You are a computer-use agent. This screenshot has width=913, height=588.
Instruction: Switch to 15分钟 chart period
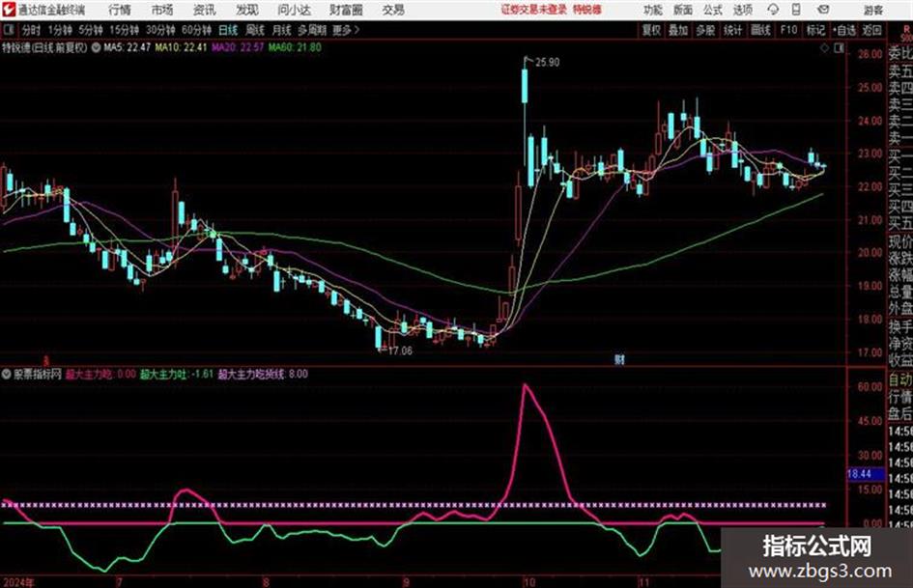tap(124, 30)
